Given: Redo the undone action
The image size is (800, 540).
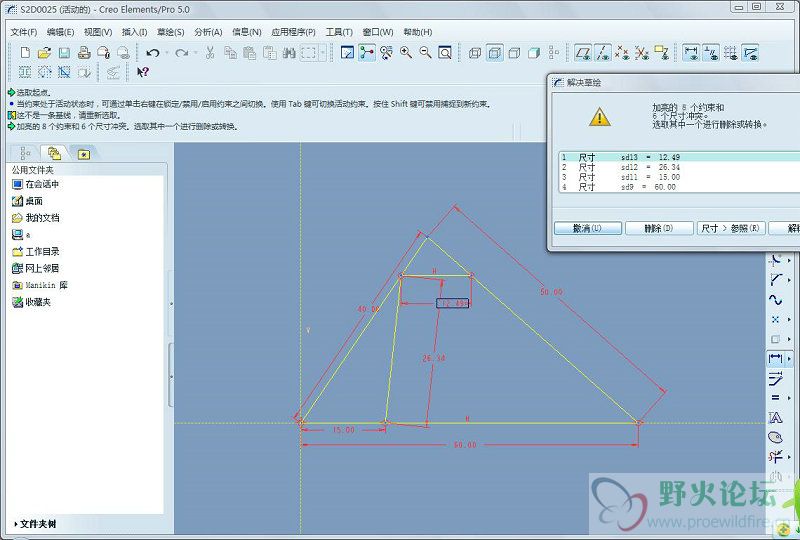Looking at the screenshot, I should (182, 53).
